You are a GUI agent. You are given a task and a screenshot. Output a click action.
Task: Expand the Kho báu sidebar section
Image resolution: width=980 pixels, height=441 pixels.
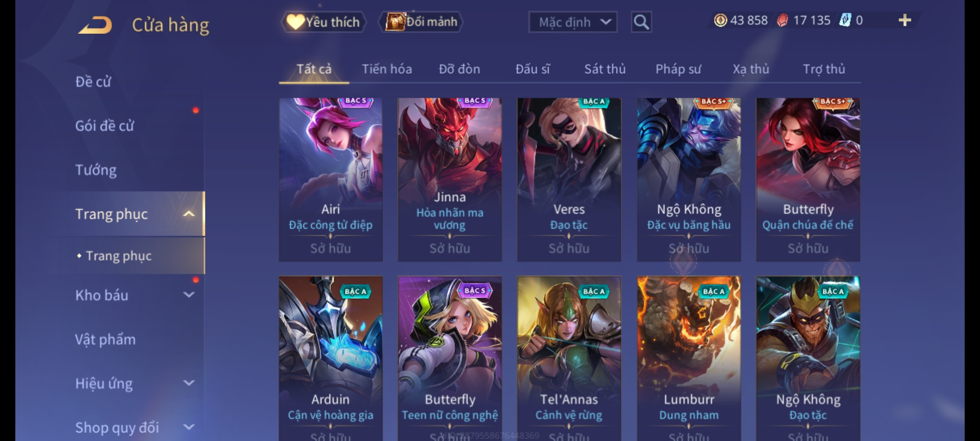coord(189,295)
